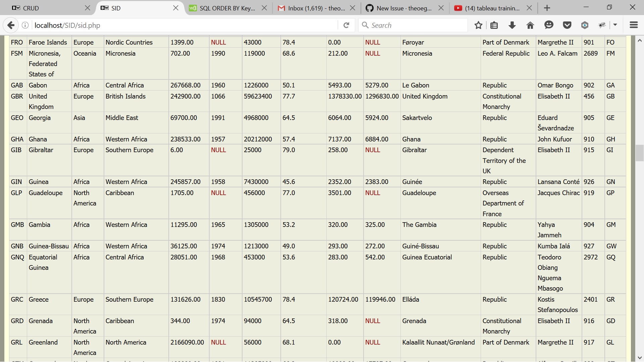Click the fly extension icon in toolbar
Screen dimensions: 644x362
pos(602,25)
